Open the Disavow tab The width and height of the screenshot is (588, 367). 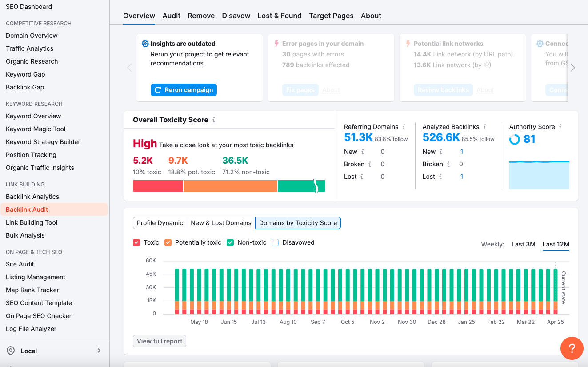tap(236, 16)
